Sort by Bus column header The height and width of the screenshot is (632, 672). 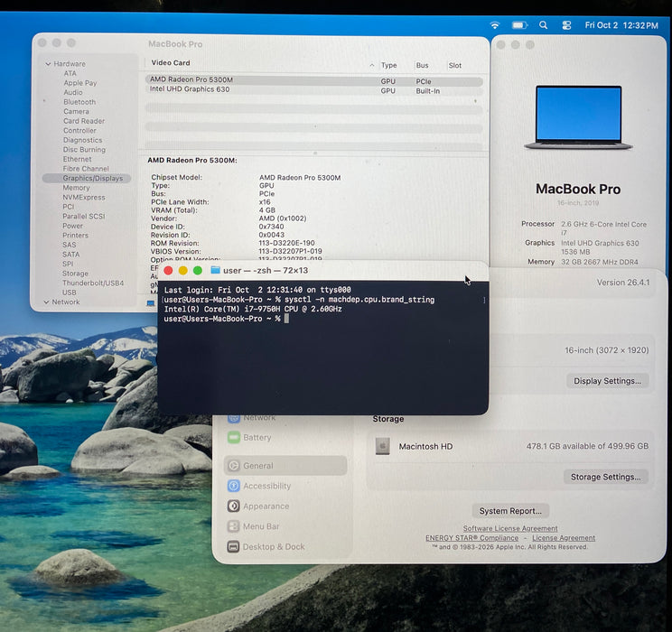422,65
